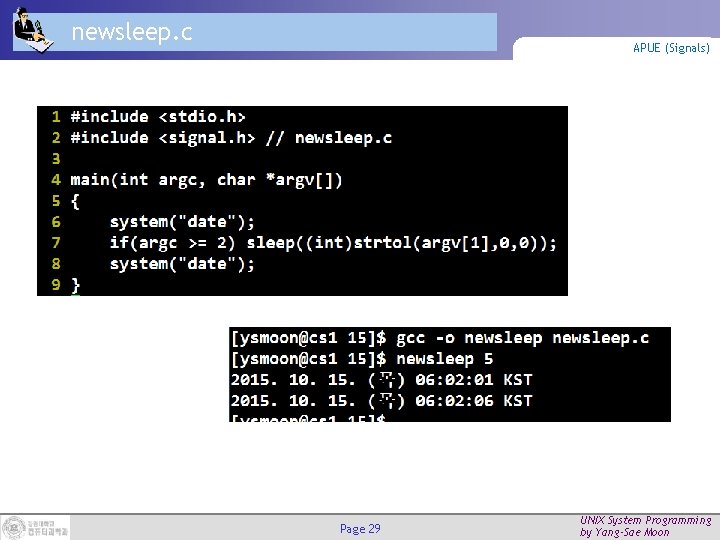
Task: Click the sleep((int)strtol(...)) statement
Action: coord(401,242)
